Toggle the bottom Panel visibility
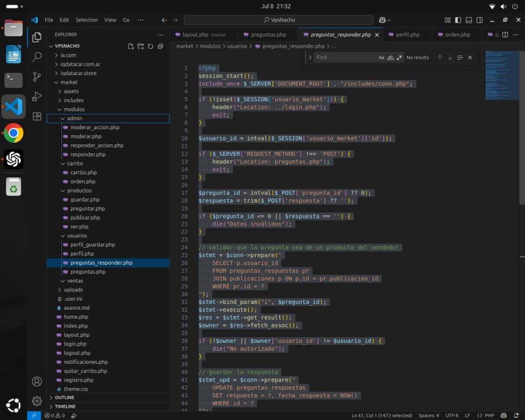Screen dimensions: 525x420 (x=469, y=20)
